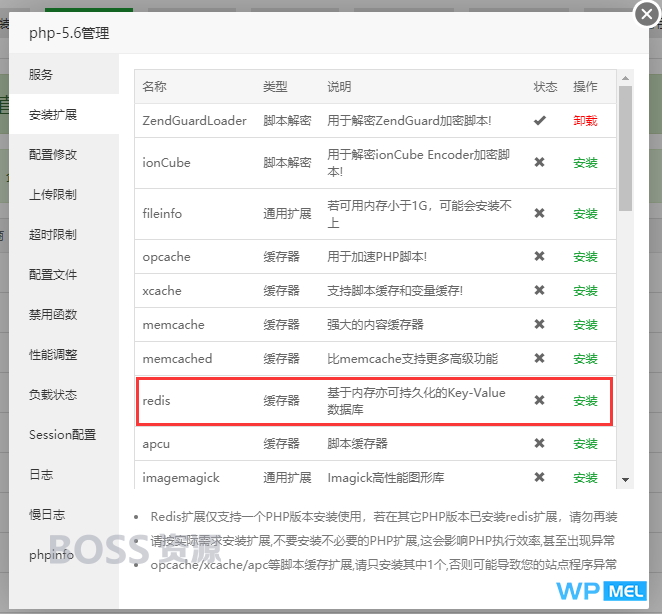Viewport: 662px width, 614px height.
Task: Click the extension list scrollbar thumb
Action: [x=626, y=148]
